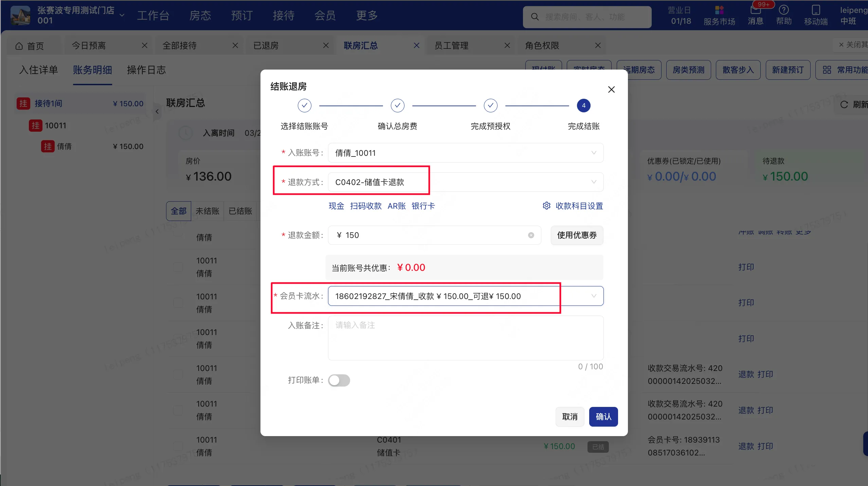Open the 退款方式 dropdown
The height and width of the screenshot is (486, 868).
tap(466, 182)
